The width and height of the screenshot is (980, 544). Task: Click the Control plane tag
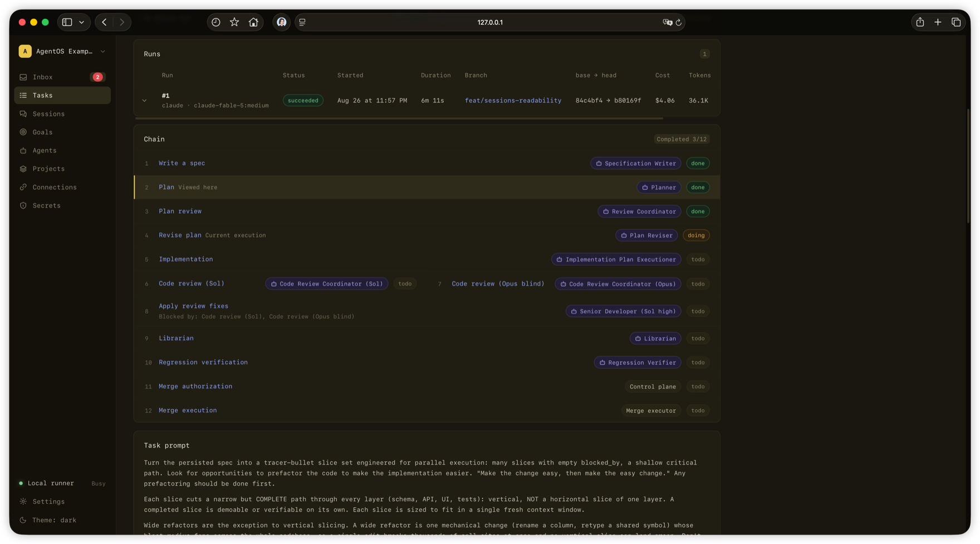653,386
